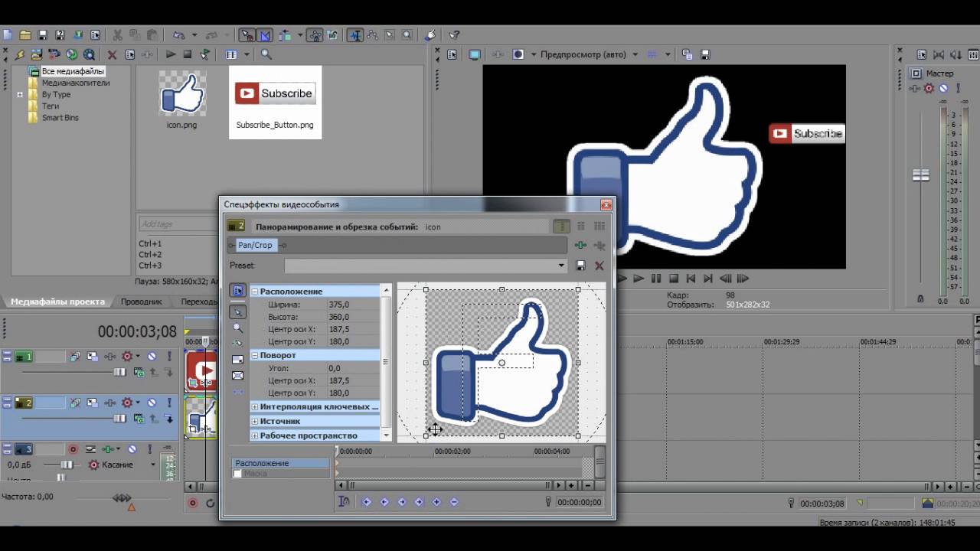Click the media search magnifier icon
Screen dimensions: 980x551
tap(266, 55)
